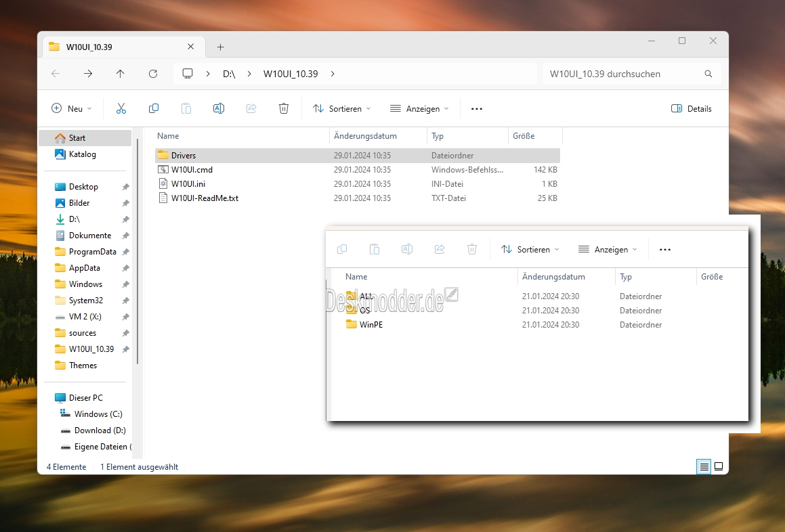The image size is (785, 532).
Task: Click the search magnifier icon
Action: pyautogui.click(x=708, y=74)
